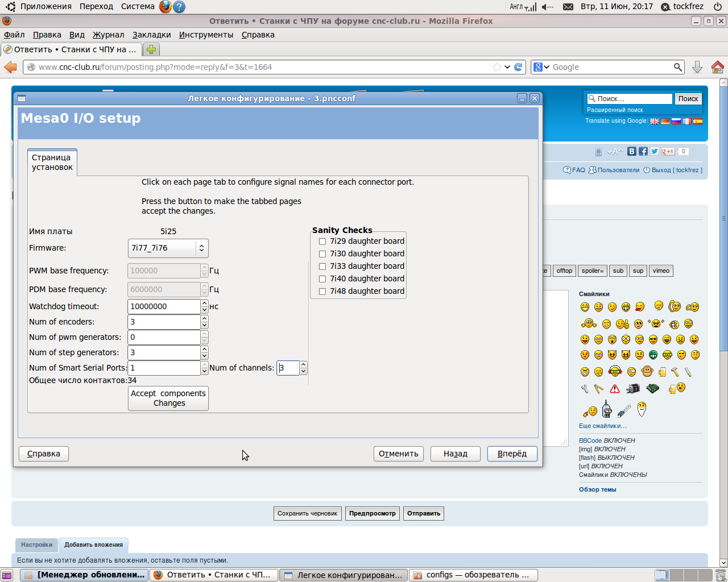Insert the stepper motor smiley
This screenshot has width=728, height=582.
[x=633, y=389]
